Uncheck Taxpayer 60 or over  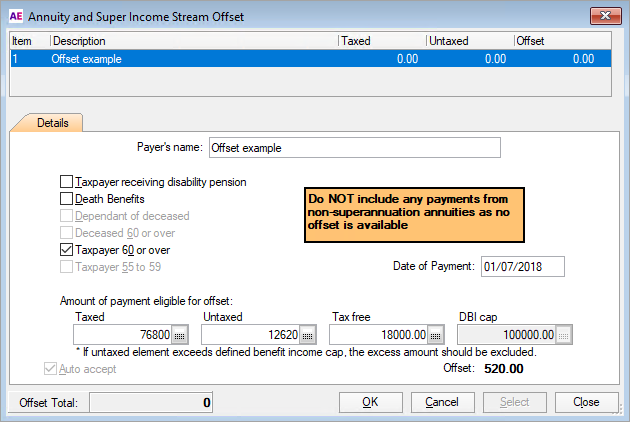[67, 250]
